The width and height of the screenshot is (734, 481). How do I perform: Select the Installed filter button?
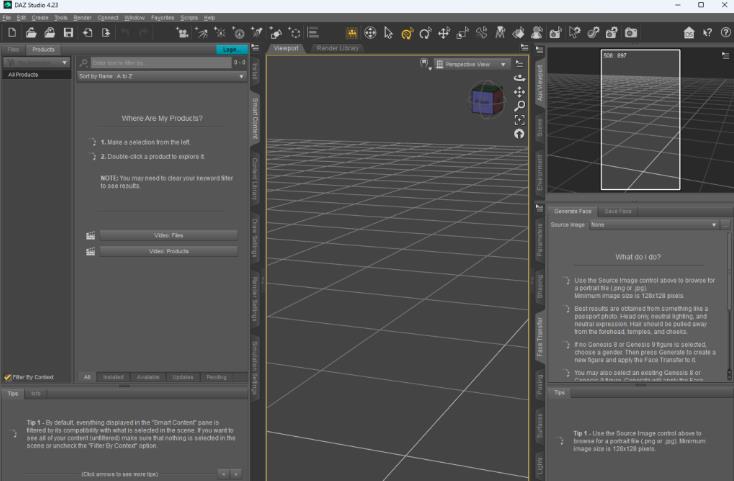click(x=113, y=377)
